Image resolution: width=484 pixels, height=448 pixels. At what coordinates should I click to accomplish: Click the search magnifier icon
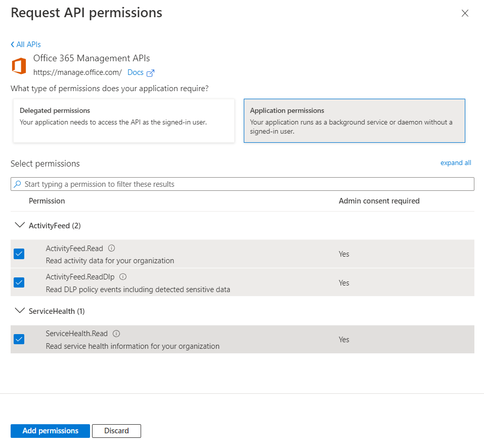pyautogui.click(x=18, y=184)
